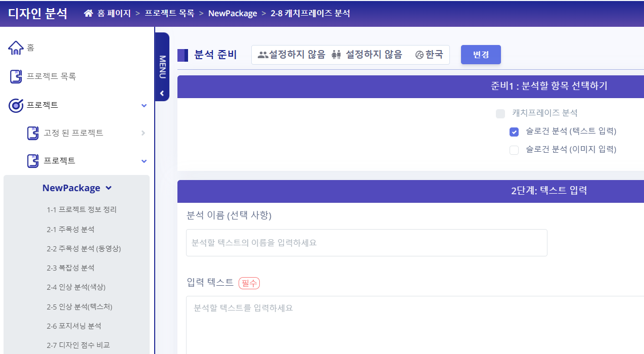Open 2-5 인상 분석(텍스처)
644x354 pixels.
tap(79, 306)
